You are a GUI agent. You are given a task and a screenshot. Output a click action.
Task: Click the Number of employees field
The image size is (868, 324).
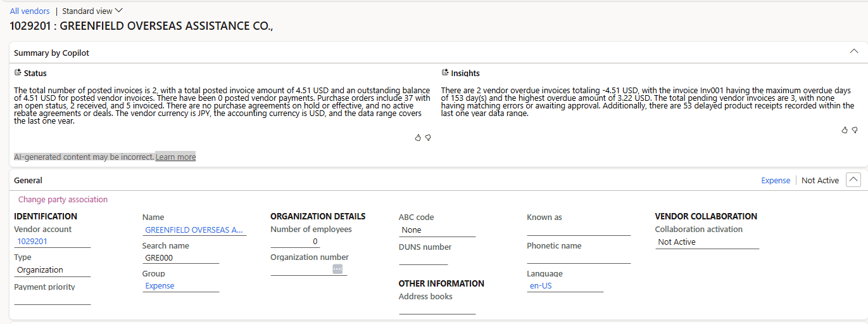coord(295,242)
